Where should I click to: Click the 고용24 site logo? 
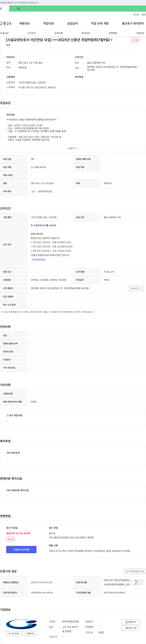pyautogui.click(x=5, y=23)
